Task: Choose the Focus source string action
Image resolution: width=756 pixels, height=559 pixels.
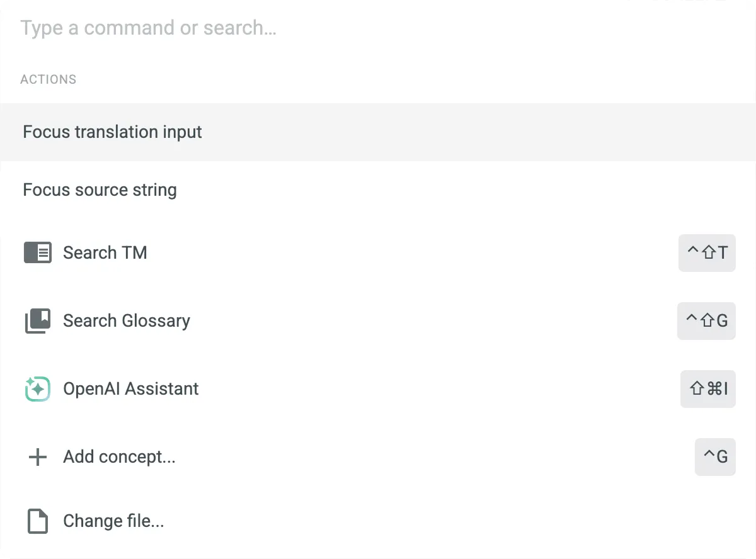Action: tap(100, 190)
